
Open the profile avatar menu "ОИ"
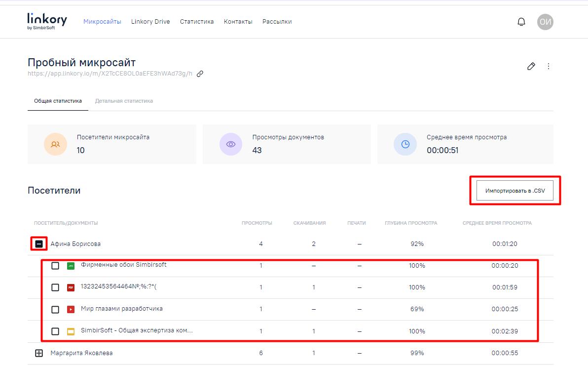545,21
